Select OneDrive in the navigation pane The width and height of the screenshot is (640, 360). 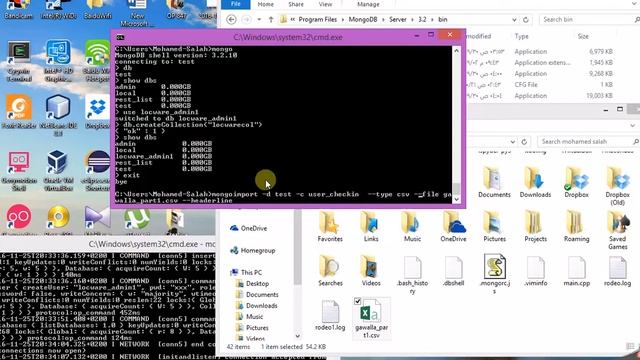click(x=249, y=228)
